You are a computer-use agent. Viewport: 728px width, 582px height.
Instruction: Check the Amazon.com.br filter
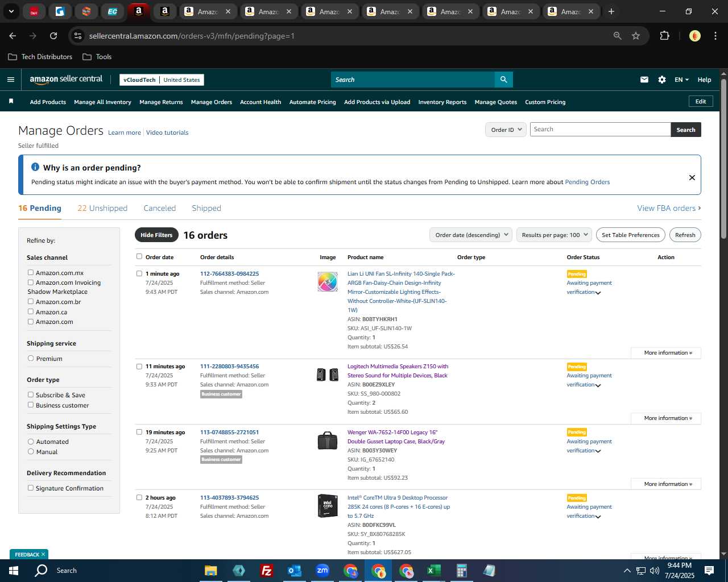coord(31,302)
